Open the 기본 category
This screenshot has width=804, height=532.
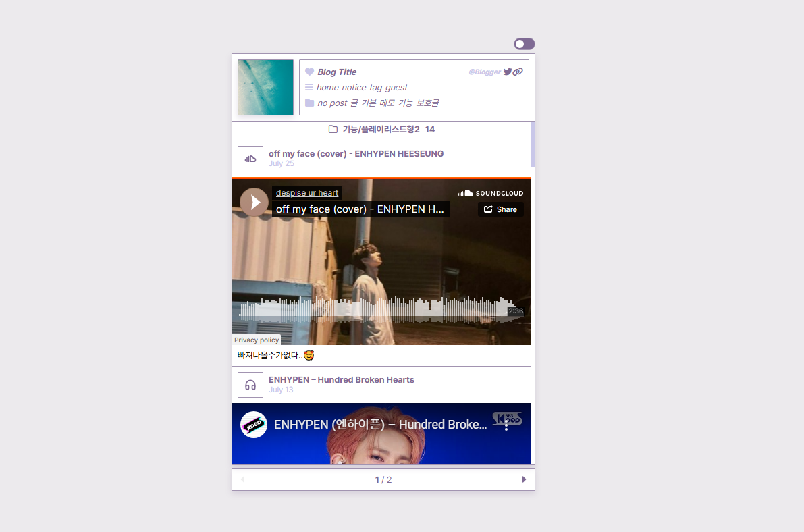[369, 103]
